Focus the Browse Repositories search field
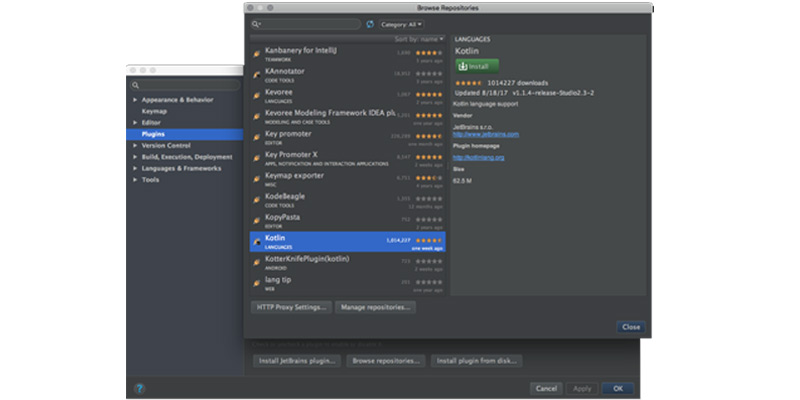The height and width of the screenshot is (400, 800). coord(306,24)
